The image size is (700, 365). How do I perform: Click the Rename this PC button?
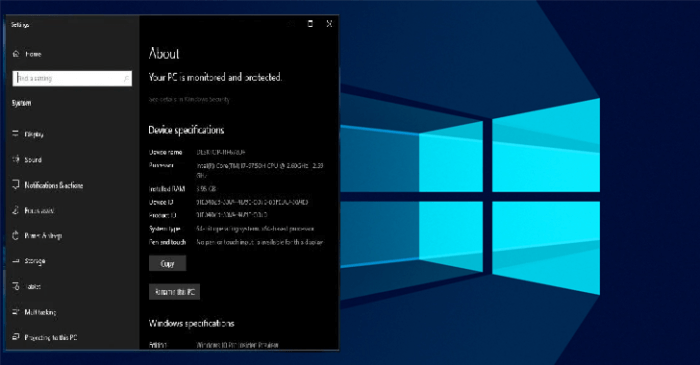click(x=175, y=292)
